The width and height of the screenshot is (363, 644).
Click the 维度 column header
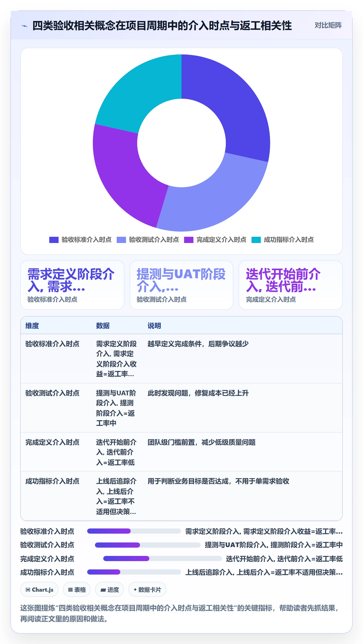pyautogui.click(x=32, y=326)
